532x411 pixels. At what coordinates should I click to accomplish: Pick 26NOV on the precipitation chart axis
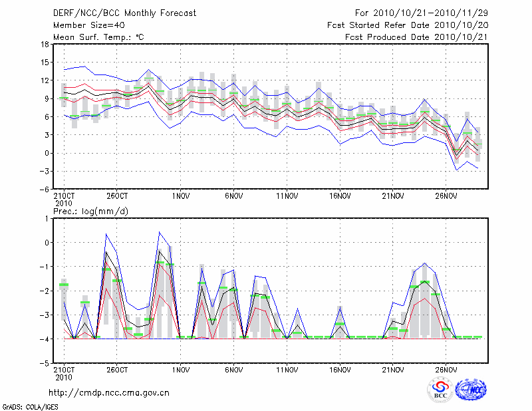[446, 370]
